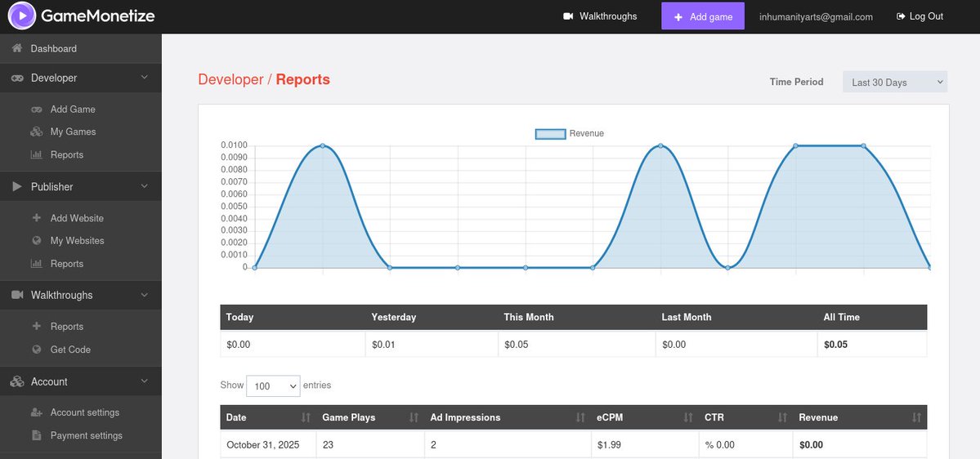The height and width of the screenshot is (459, 980).
Task: Collapse the Publisher section chevron
Action: (x=145, y=186)
